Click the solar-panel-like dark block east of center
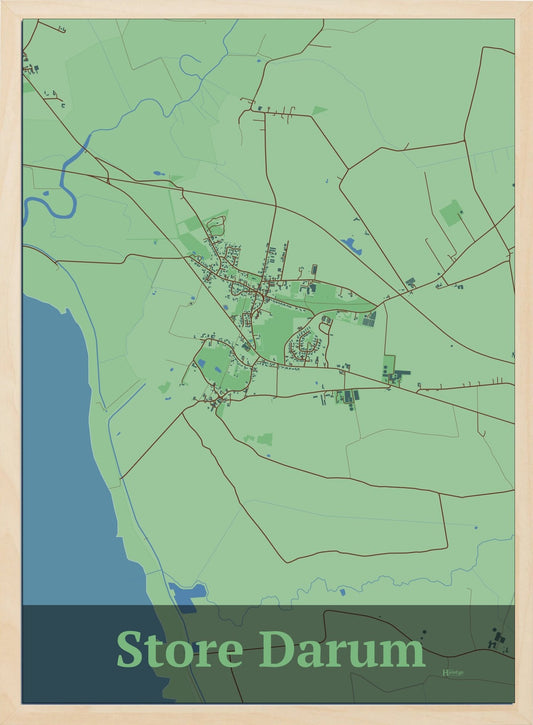This screenshot has width=533, height=725. tap(369, 319)
